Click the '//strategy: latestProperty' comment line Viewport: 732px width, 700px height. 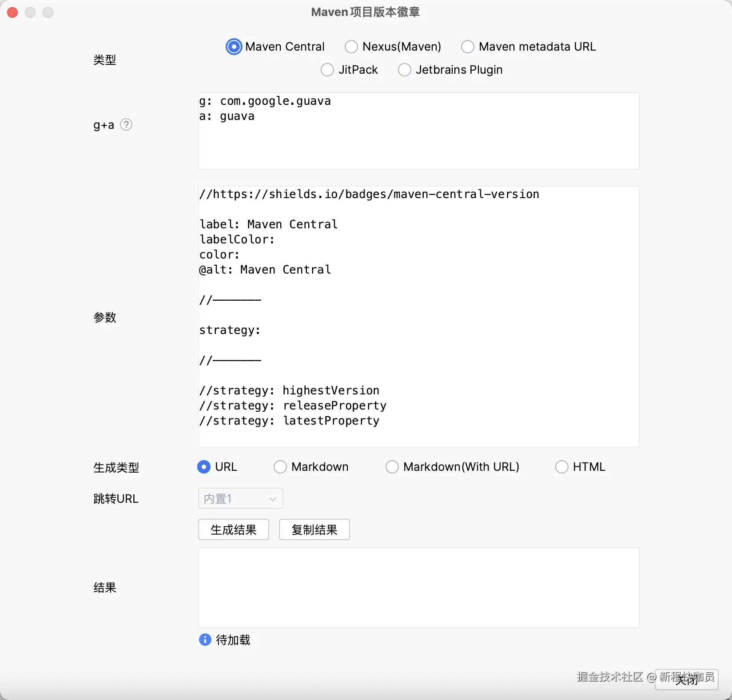coord(290,421)
